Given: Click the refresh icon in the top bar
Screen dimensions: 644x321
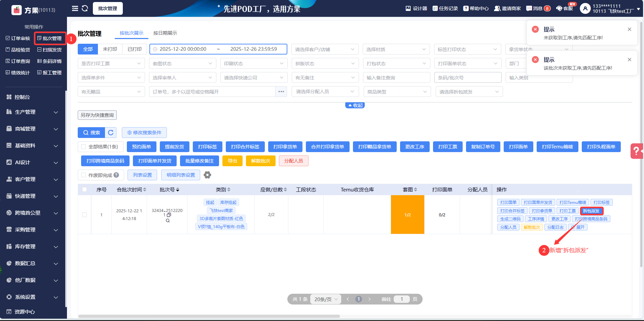Looking at the screenshot, I should click(85, 8).
